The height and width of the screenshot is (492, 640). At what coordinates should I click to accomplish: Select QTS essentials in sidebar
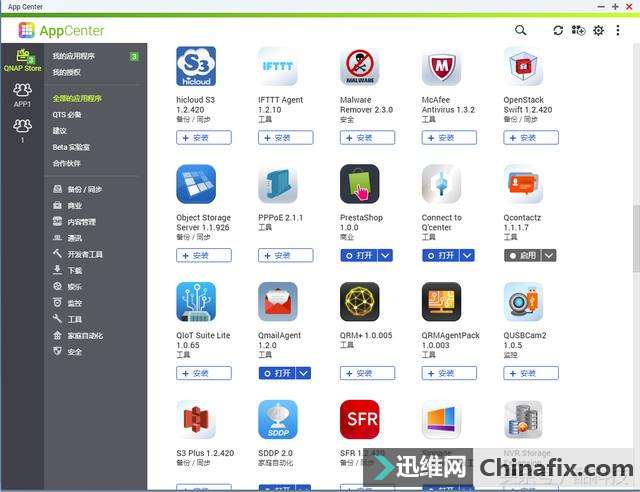point(67,115)
